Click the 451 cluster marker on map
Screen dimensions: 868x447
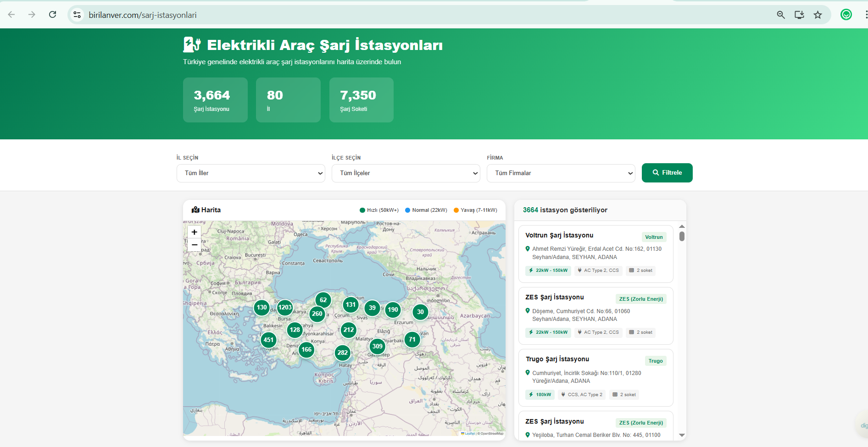268,340
